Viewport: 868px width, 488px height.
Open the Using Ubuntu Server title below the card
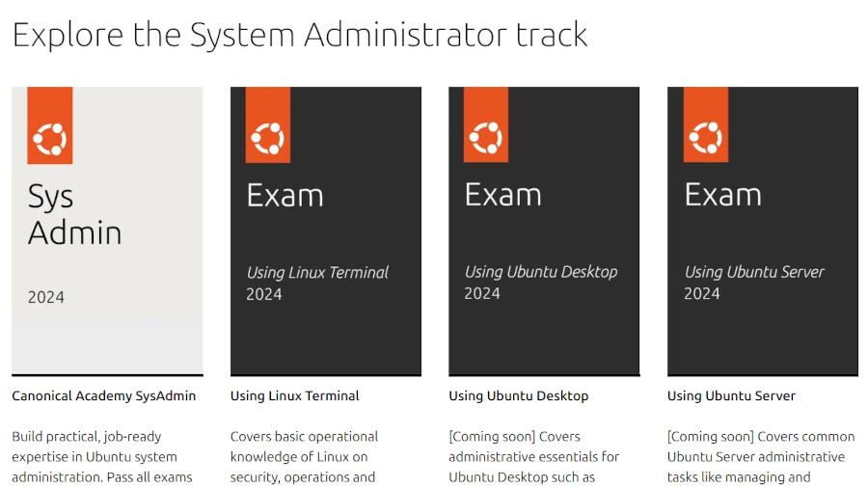pyautogui.click(x=731, y=395)
